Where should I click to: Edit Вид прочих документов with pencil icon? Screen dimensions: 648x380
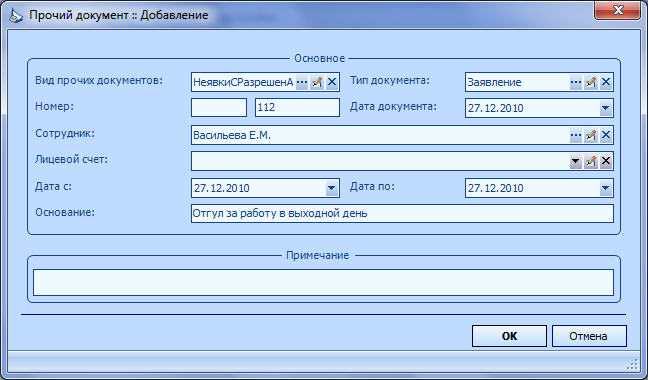pos(317,82)
